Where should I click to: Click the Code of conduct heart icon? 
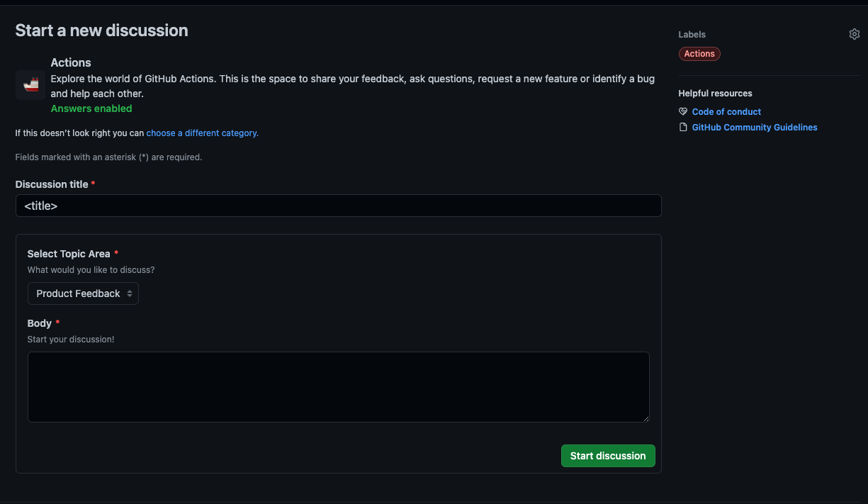(x=683, y=112)
